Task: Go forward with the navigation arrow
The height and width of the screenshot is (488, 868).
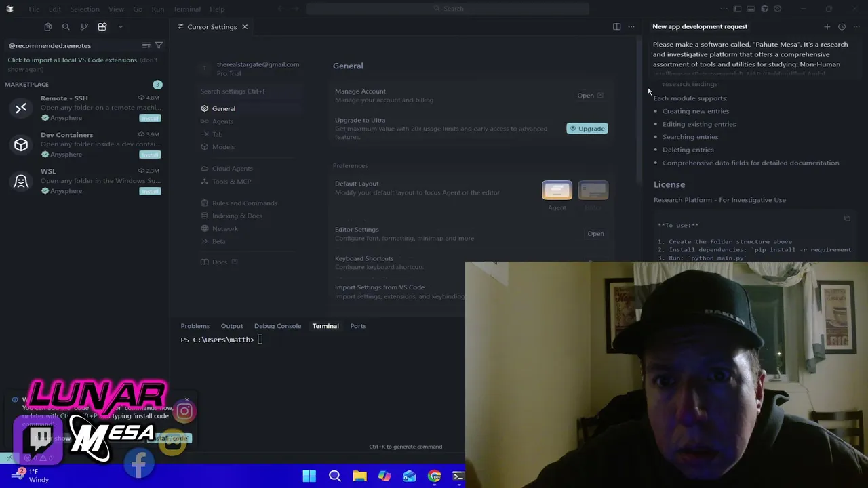Action: pos(295,9)
